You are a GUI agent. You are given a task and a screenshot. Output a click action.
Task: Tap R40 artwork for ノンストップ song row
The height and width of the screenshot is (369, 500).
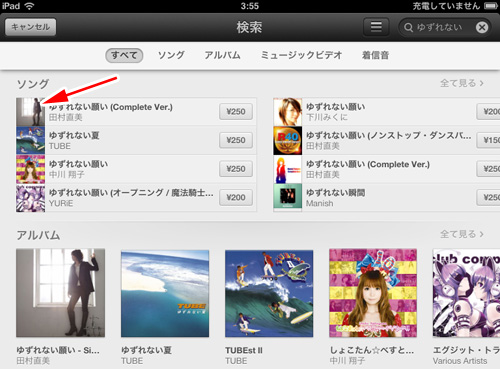288,140
